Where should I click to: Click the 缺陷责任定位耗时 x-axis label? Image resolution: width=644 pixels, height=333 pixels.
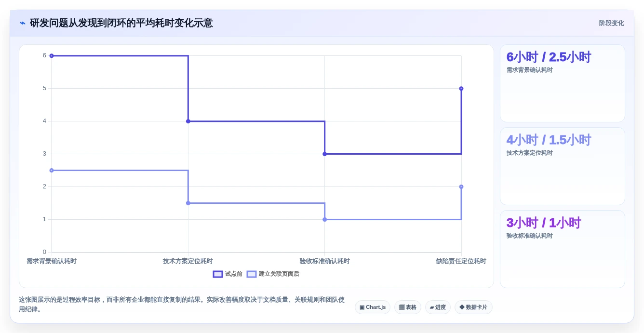point(461,261)
